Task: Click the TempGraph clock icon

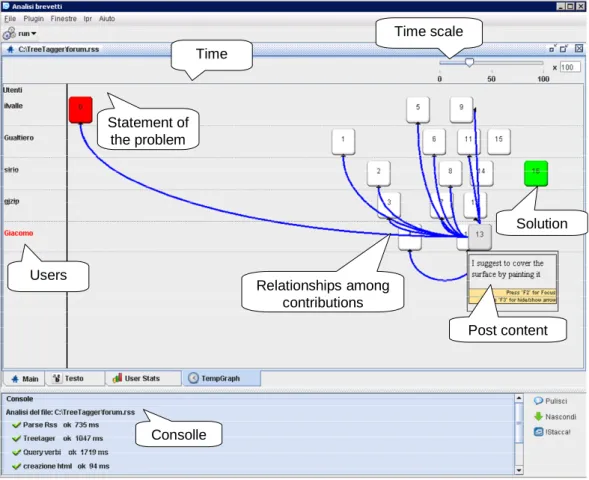Action: (x=193, y=378)
